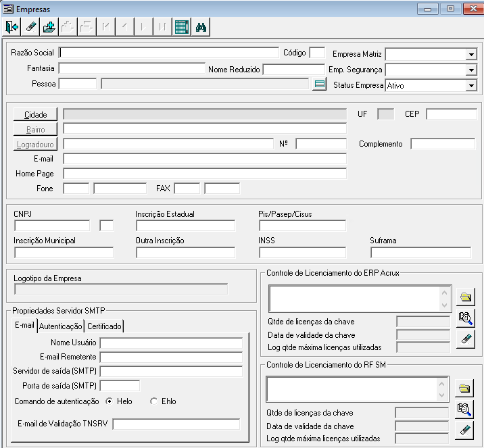Screen dimensions: 484x448
Task: Open the Emp. Segurança dropdown
Action: coord(471,70)
